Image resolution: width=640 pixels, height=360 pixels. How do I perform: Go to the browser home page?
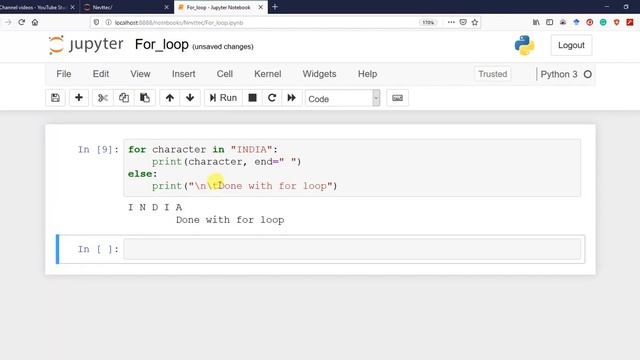point(35,22)
